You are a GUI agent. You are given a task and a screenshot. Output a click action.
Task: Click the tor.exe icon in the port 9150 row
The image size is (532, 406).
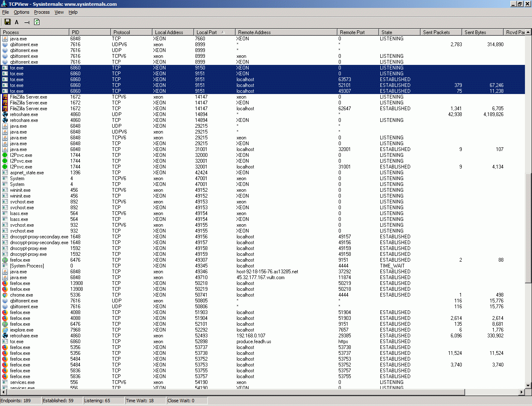pyautogui.click(x=5, y=68)
